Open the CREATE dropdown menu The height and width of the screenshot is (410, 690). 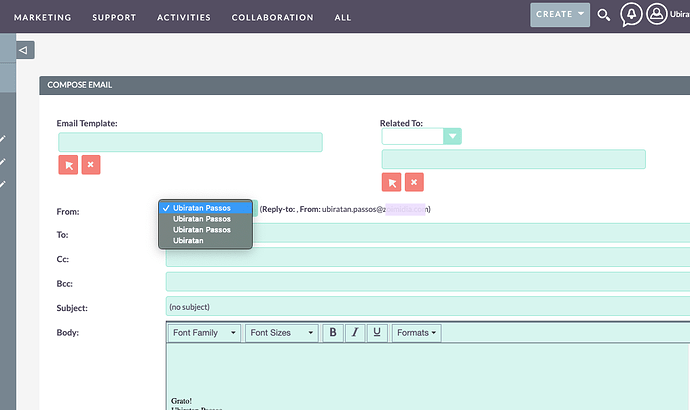point(560,15)
